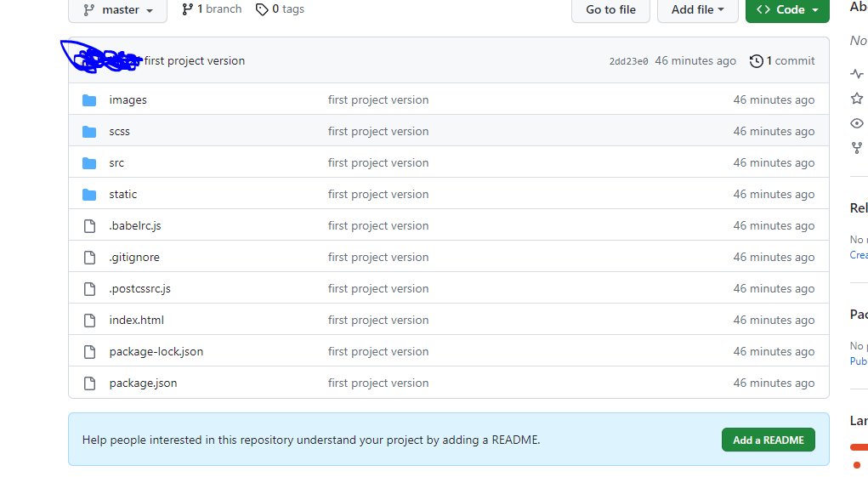Open the package-lock.json file
Image resolution: width=868 pixels, height=477 pixels.
156,352
